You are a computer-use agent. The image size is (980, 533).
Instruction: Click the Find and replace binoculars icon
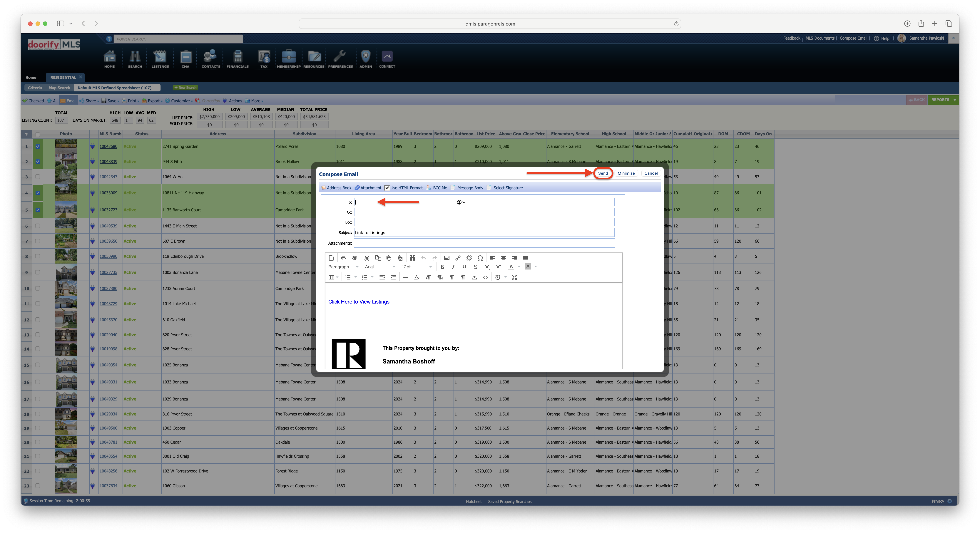(x=412, y=258)
